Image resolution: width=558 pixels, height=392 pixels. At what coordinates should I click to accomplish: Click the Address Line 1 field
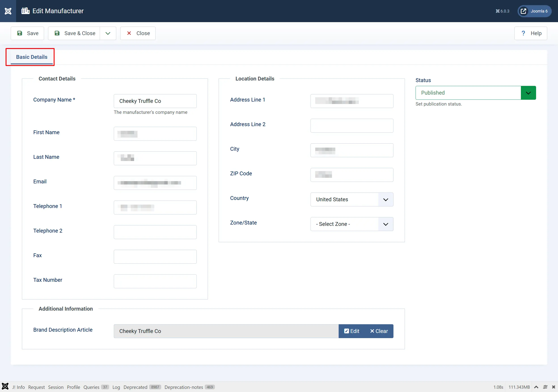pyautogui.click(x=352, y=101)
